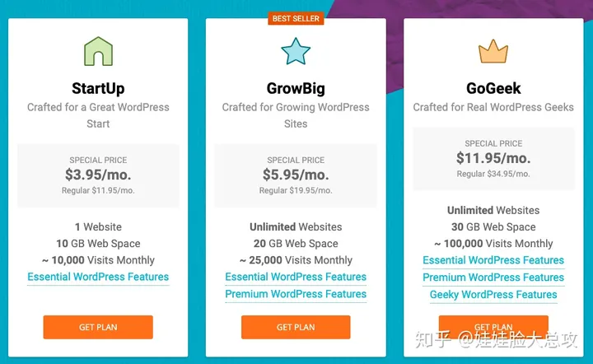Image resolution: width=593 pixels, height=364 pixels.
Task: Click the GrowBig star icon
Action: [x=296, y=52]
